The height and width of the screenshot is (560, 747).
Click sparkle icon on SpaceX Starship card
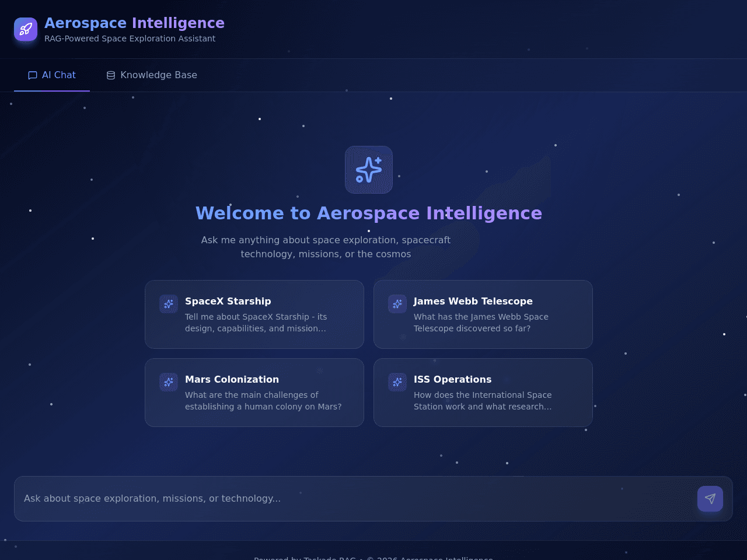click(x=169, y=304)
